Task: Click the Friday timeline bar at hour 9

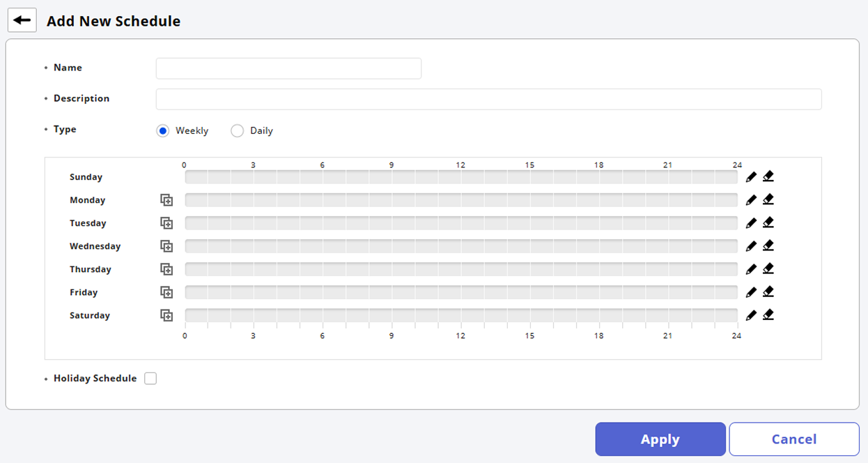Action: click(x=392, y=292)
